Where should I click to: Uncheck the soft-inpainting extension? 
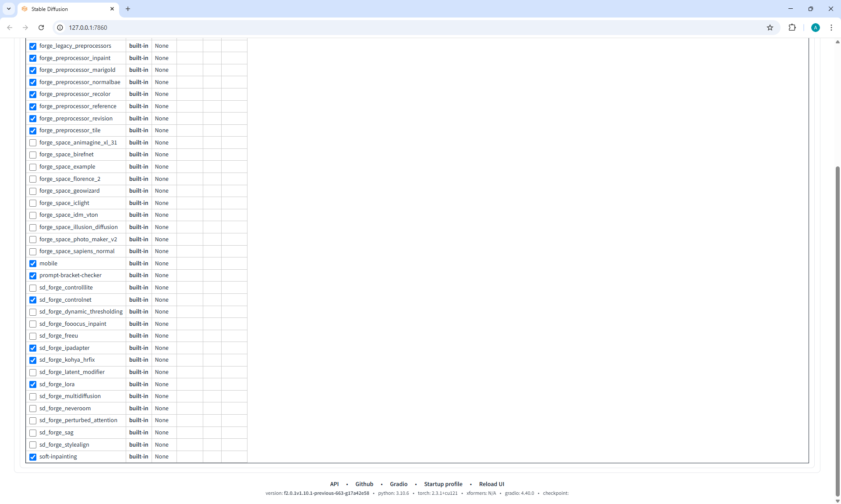[x=33, y=457]
